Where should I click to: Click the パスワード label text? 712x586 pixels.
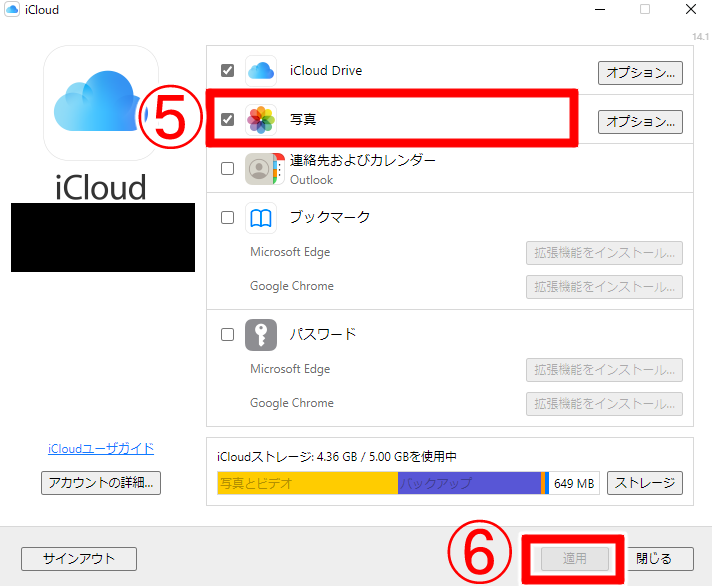click(x=323, y=334)
